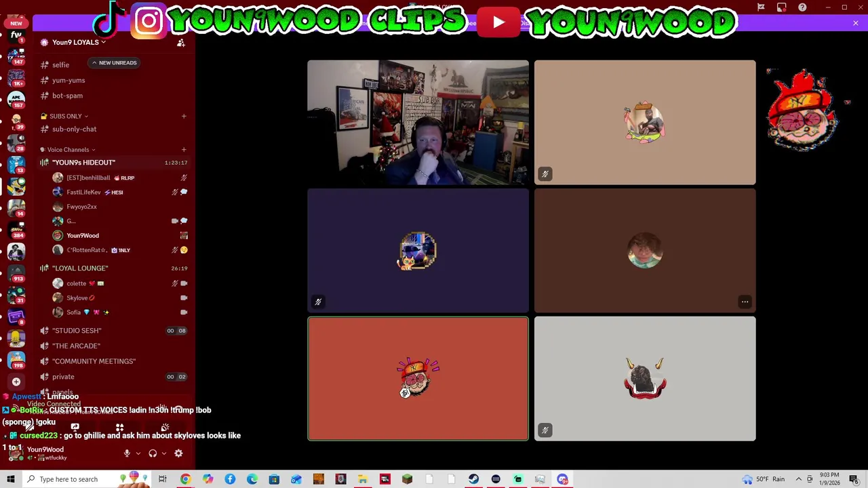Open the selfie text channel

coord(61,64)
